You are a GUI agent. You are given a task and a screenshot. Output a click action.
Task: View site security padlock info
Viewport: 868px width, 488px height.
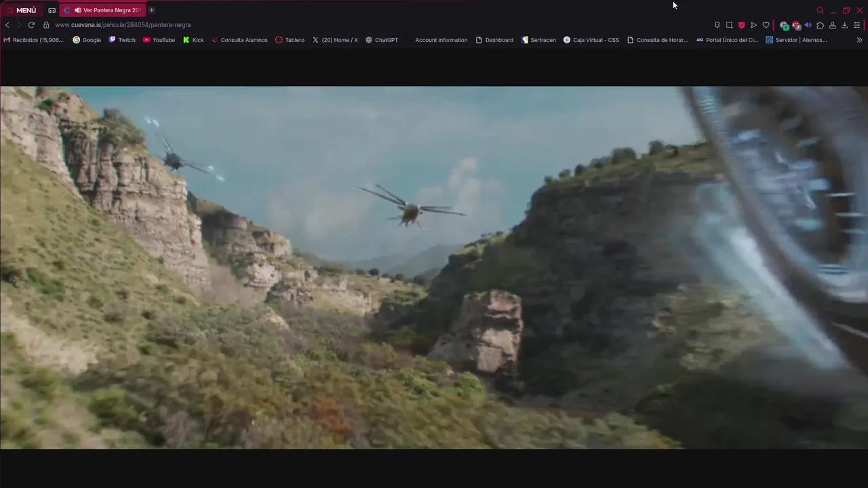(x=46, y=25)
